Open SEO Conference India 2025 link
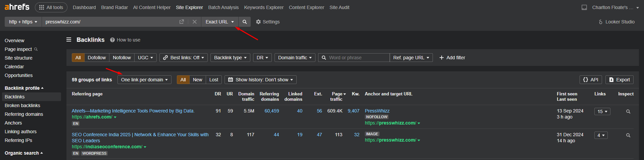 (x=140, y=138)
